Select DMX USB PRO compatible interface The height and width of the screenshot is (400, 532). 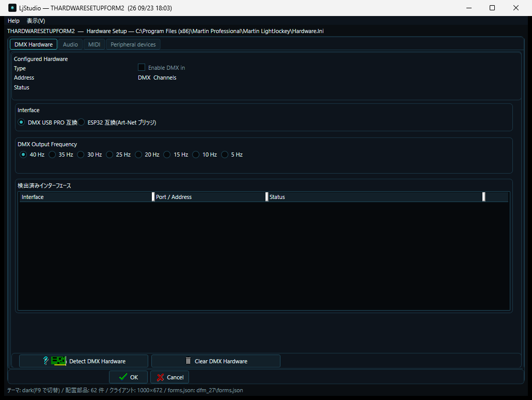(21, 122)
